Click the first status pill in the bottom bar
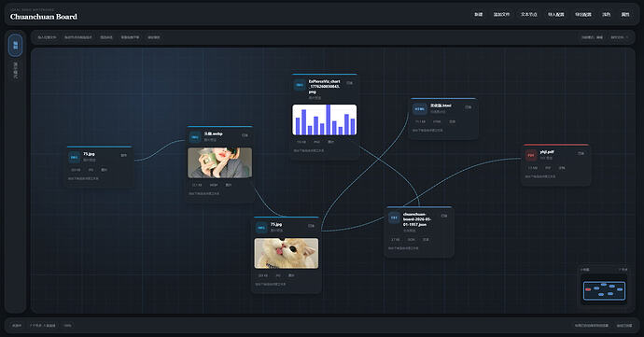Screen dimensions: 644x337 tap(17, 326)
